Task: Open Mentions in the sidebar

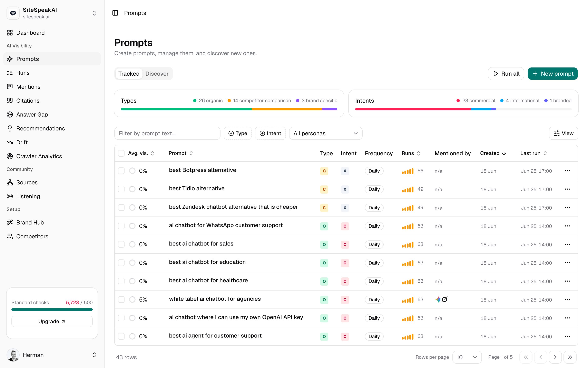Action: click(x=52, y=87)
